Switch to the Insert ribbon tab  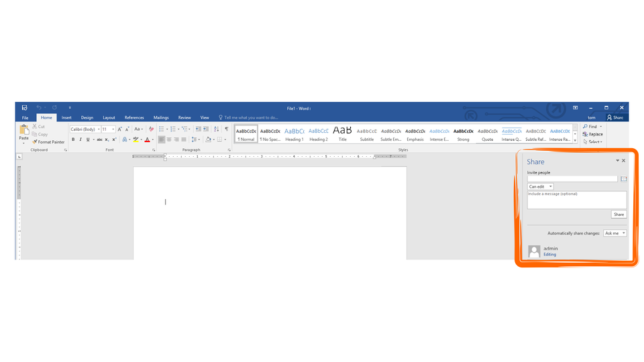coord(66,117)
